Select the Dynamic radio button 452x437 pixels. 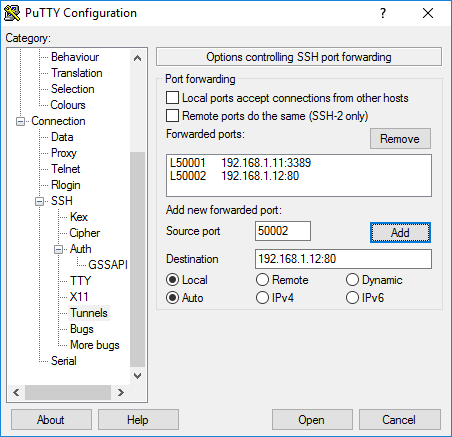(352, 280)
